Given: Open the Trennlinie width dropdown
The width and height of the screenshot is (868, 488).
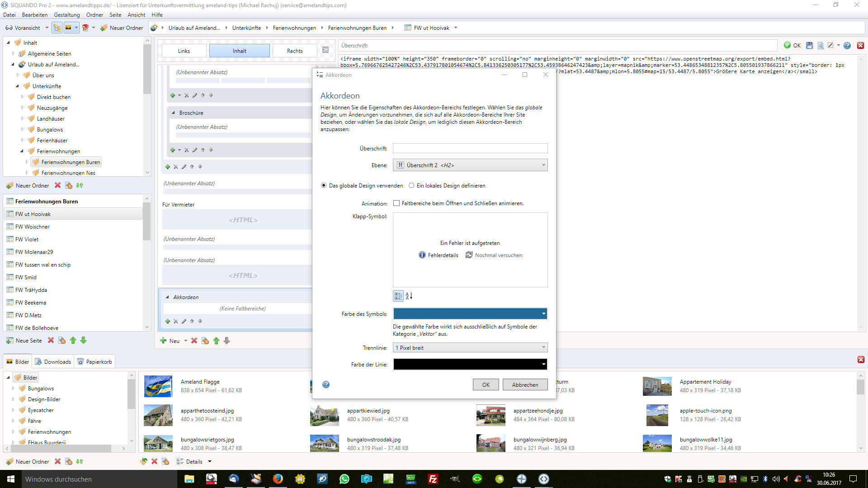Looking at the screenshot, I should tap(470, 348).
